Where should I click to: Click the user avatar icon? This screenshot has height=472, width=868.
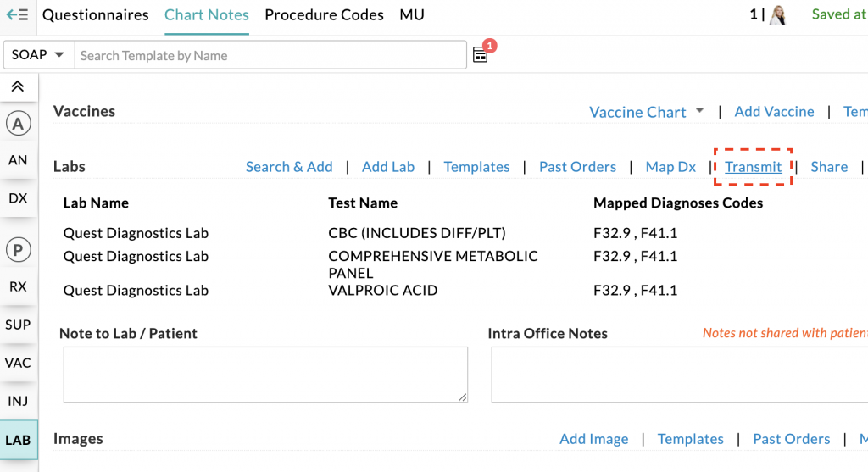[777, 15]
